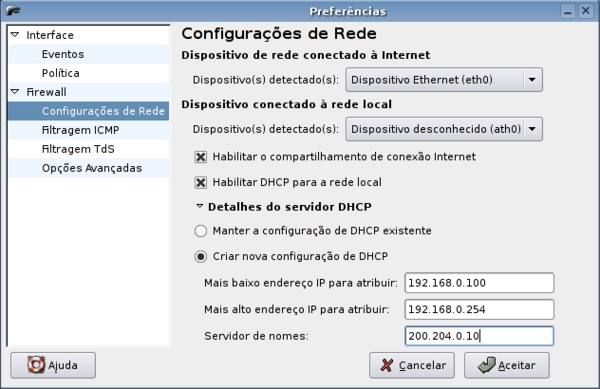
Task: Open the Dispositivo desconhecido (ath0) dropdown
Action: [x=444, y=129]
